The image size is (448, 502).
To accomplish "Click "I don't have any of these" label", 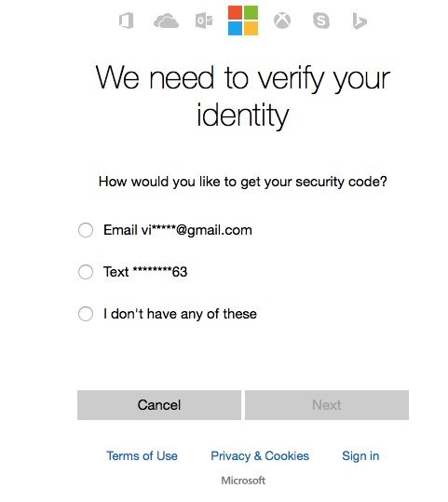I will click(180, 314).
